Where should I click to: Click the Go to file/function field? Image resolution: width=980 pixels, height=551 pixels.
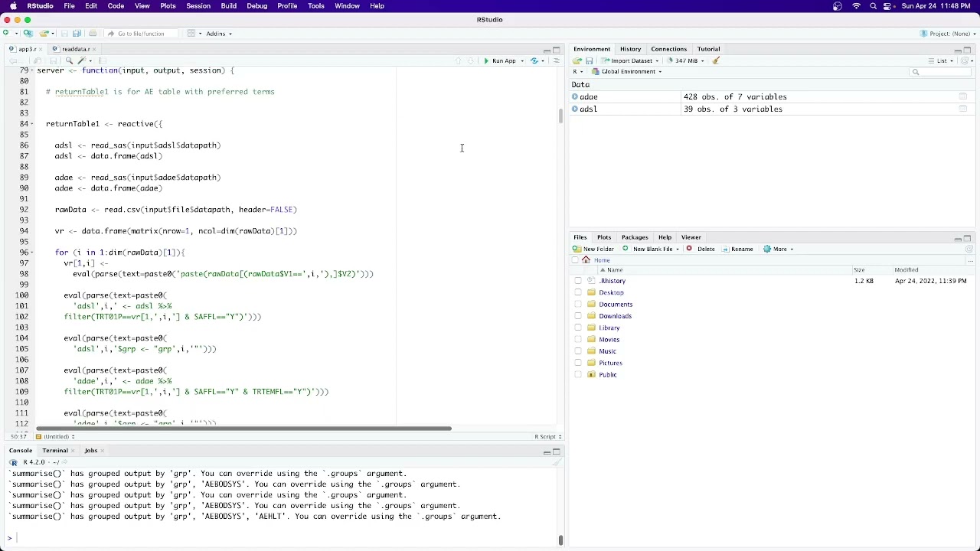tap(141, 34)
